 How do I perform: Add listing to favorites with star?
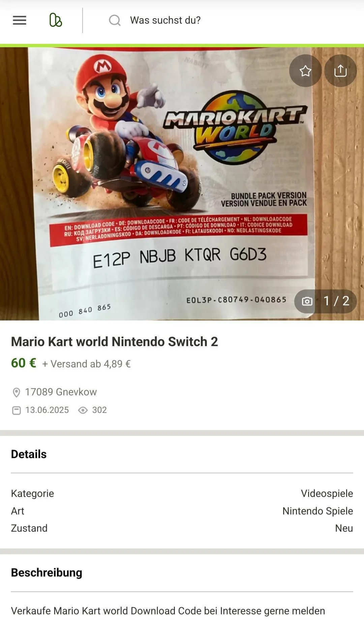click(x=305, y=71)
